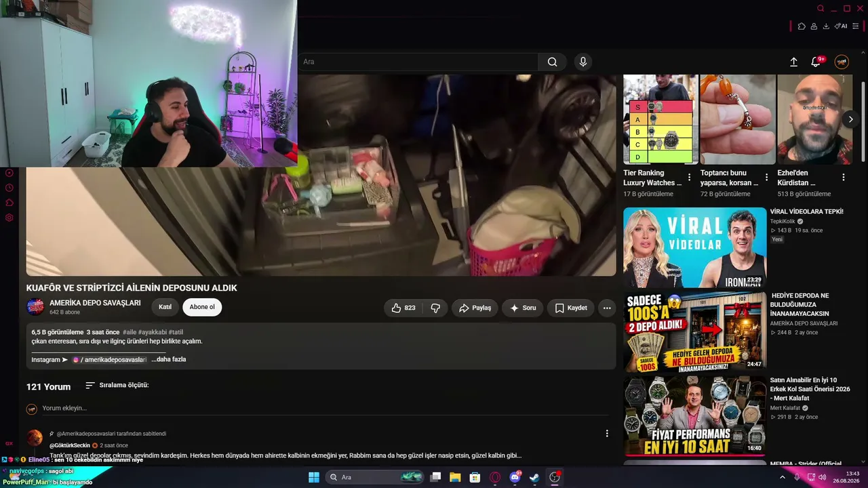The image size is (868, 488).
Task: Open the browser AI assistant icon
Action: pyautogui.click(x=841, y=26)
